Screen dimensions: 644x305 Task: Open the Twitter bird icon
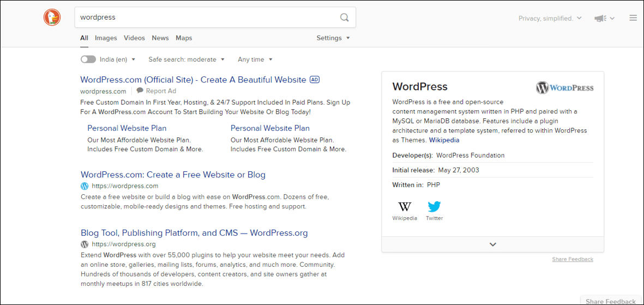[434, 206]
